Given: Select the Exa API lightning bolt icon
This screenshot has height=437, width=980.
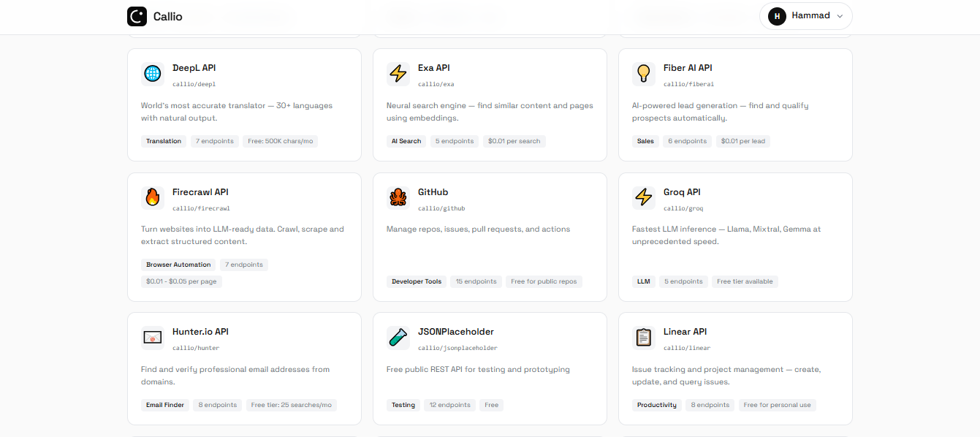Looking at the screenshot, I should pyautogui.click(x=397, y=73).
